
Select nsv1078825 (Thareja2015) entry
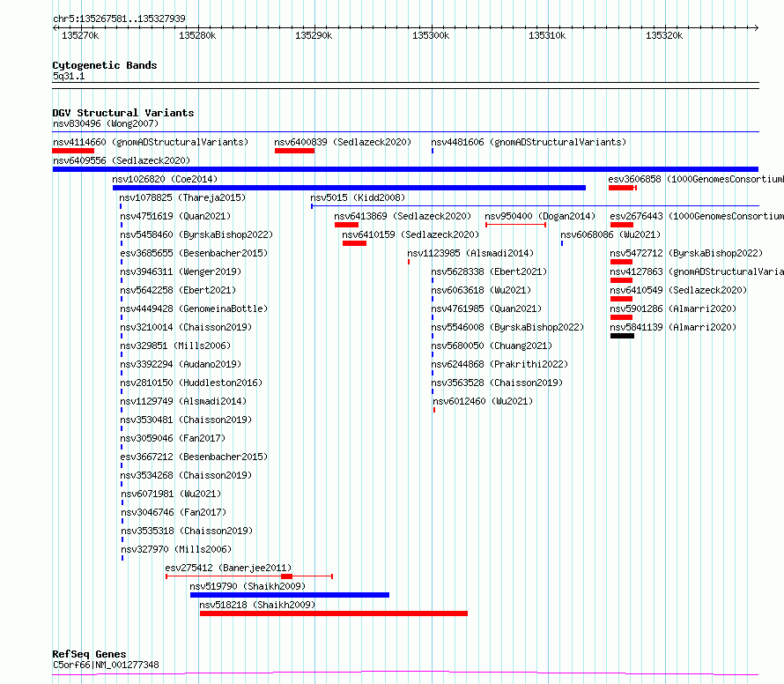182,197
